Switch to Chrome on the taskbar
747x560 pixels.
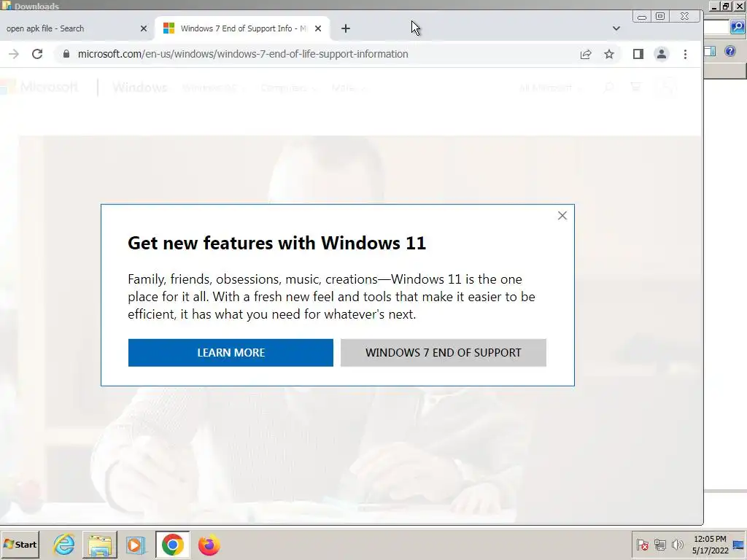click(x=172, y=545)
